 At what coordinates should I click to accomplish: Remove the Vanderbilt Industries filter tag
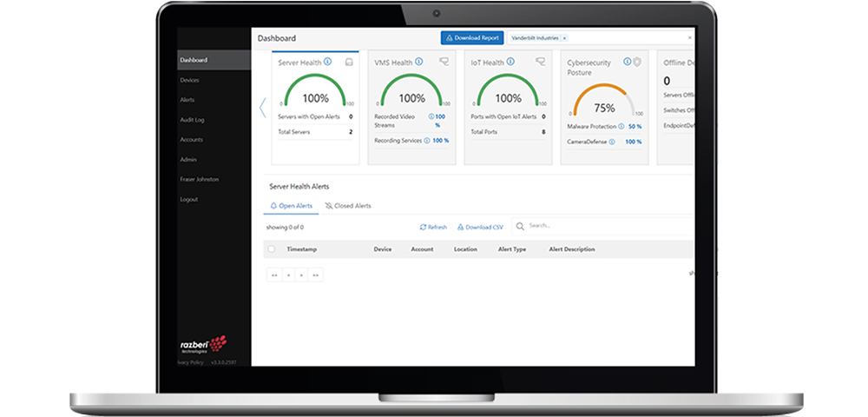564,38
